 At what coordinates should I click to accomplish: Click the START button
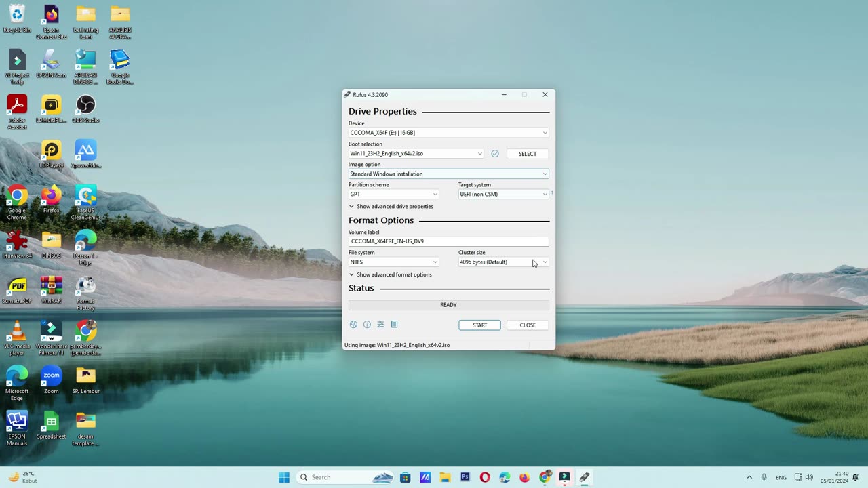479,325
